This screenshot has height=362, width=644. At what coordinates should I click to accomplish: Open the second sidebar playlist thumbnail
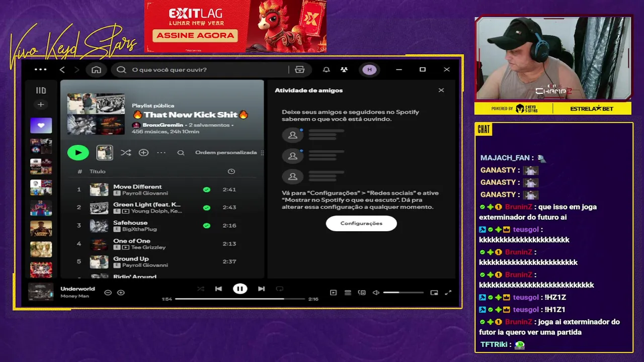click(41, 146)
